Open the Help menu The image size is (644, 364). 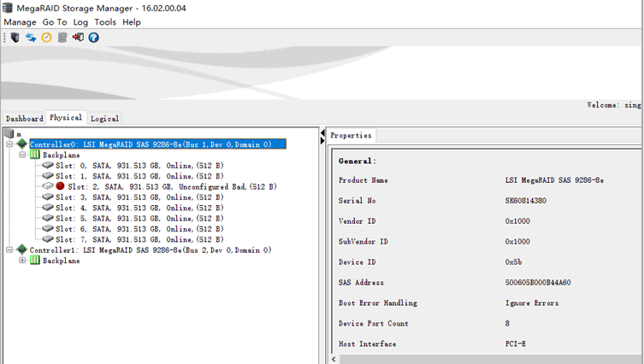pyautogui.click(x=132, y=22)
